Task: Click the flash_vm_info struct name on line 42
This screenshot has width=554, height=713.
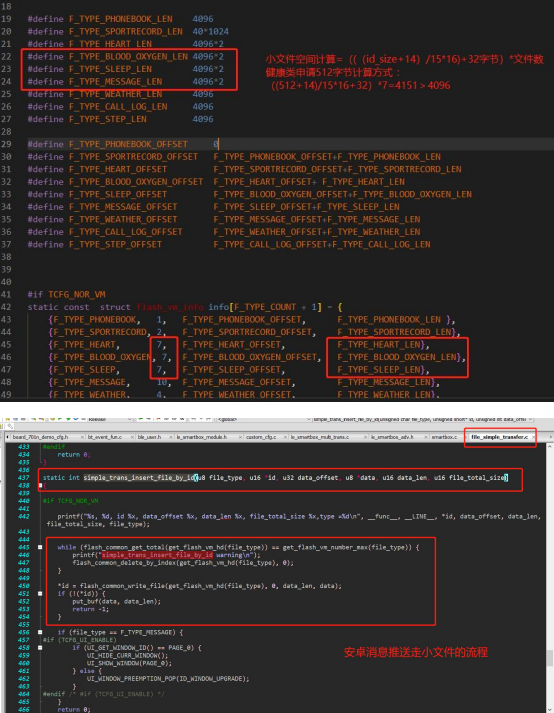Action: coord(170,307)
